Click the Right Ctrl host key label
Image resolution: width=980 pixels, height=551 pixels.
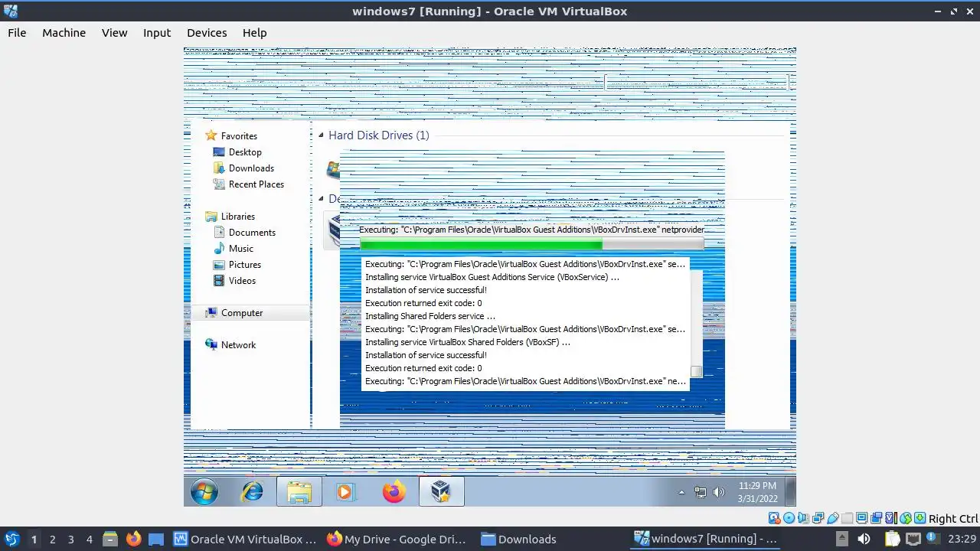(x=953, y=519)
